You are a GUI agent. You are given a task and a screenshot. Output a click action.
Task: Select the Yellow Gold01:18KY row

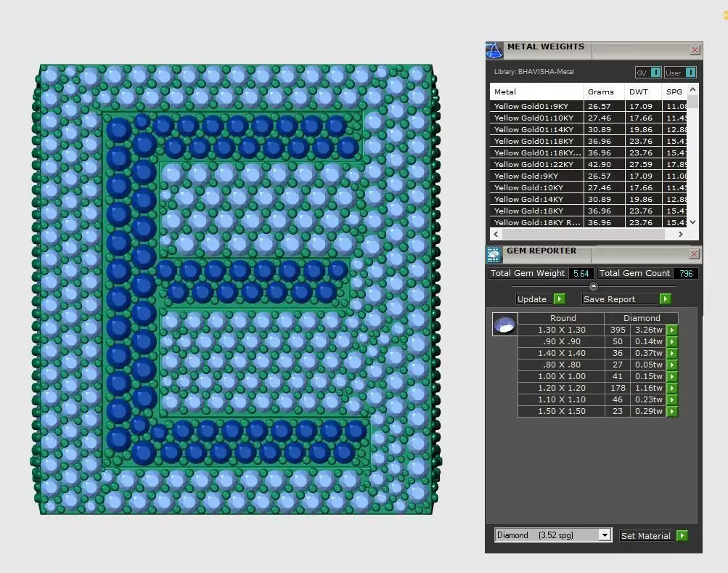coord(588,142)
